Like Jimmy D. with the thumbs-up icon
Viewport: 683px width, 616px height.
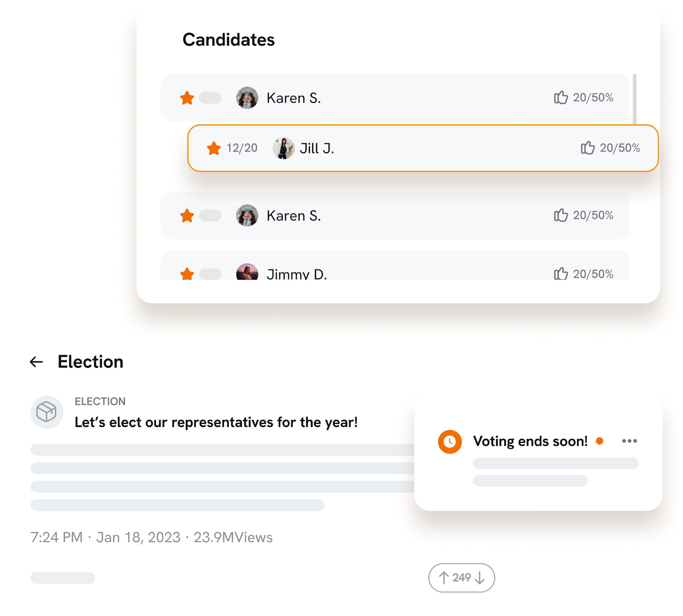coord(561,274)
